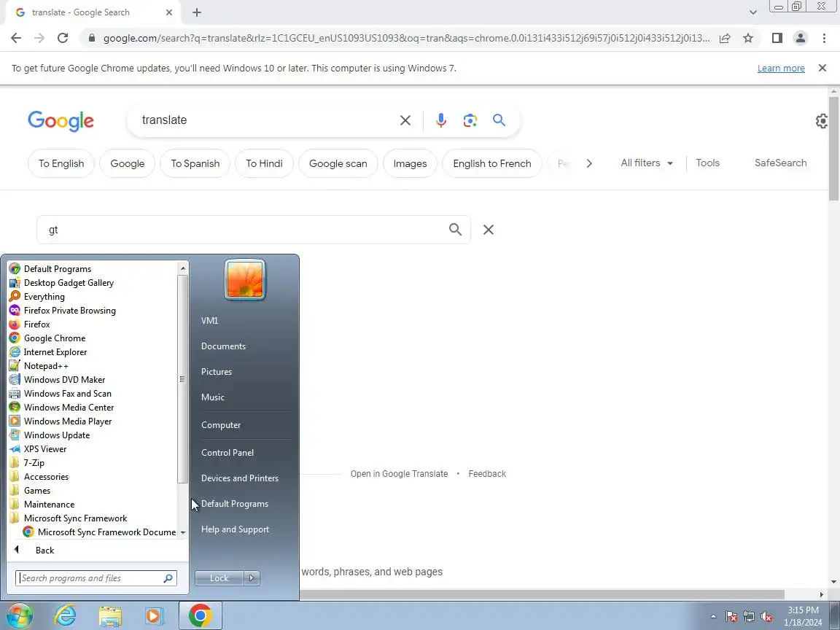Open Chrome tab search chevron
840x630 pixels.
[752, 12]
